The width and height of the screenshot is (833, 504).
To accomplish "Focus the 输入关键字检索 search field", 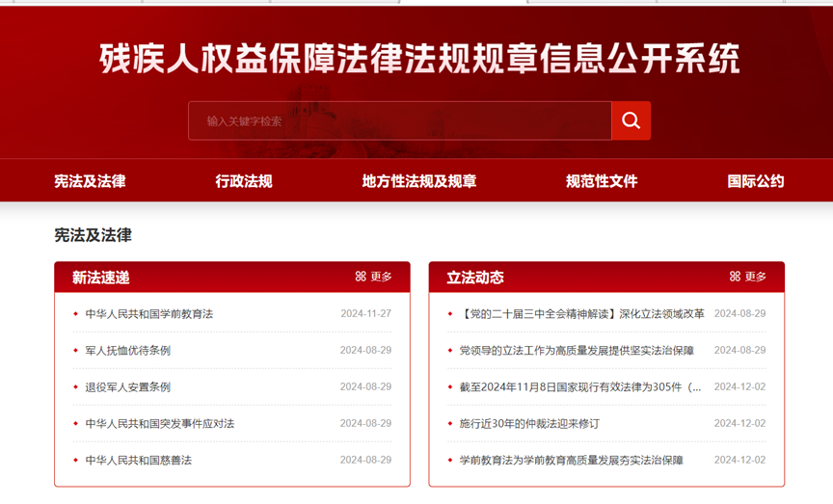I will coord(399,121).
